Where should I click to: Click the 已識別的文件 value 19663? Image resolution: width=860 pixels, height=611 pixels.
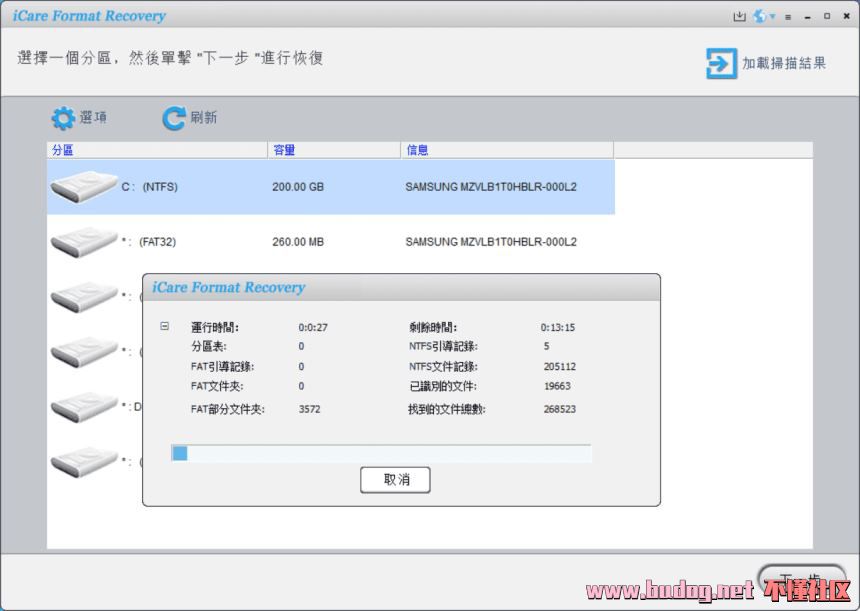coord(557,386)
